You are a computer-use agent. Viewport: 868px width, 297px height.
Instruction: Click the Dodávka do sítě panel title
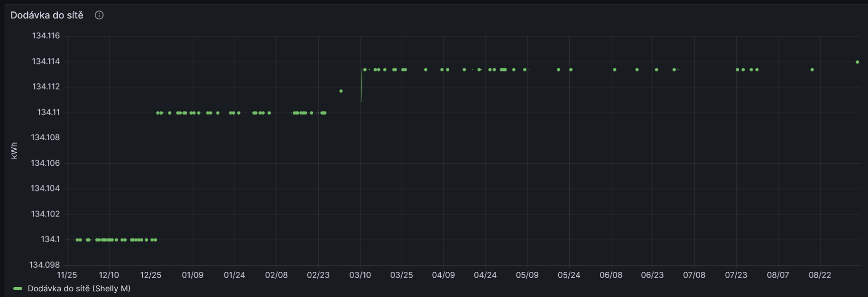[47, 15]
